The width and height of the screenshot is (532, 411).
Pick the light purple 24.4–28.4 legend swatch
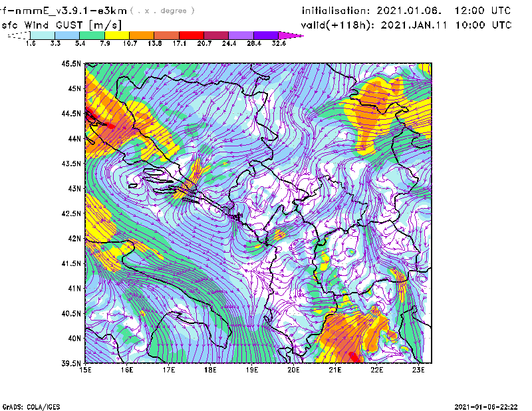click(x=241, y=35)
